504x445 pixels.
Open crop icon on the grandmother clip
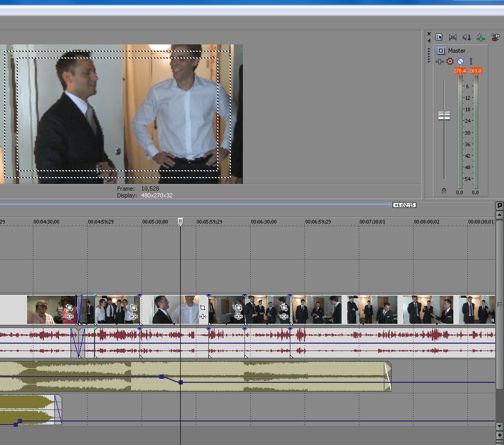click(x=69, y=308)
